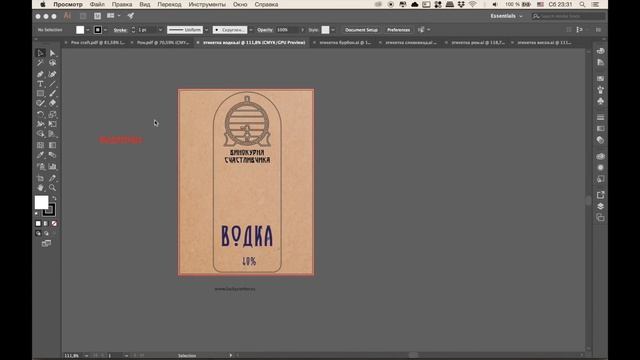This screenshot has width=640, height=360.
Task: Select the Symbol Sprayer tool
Action: [40, 167]
